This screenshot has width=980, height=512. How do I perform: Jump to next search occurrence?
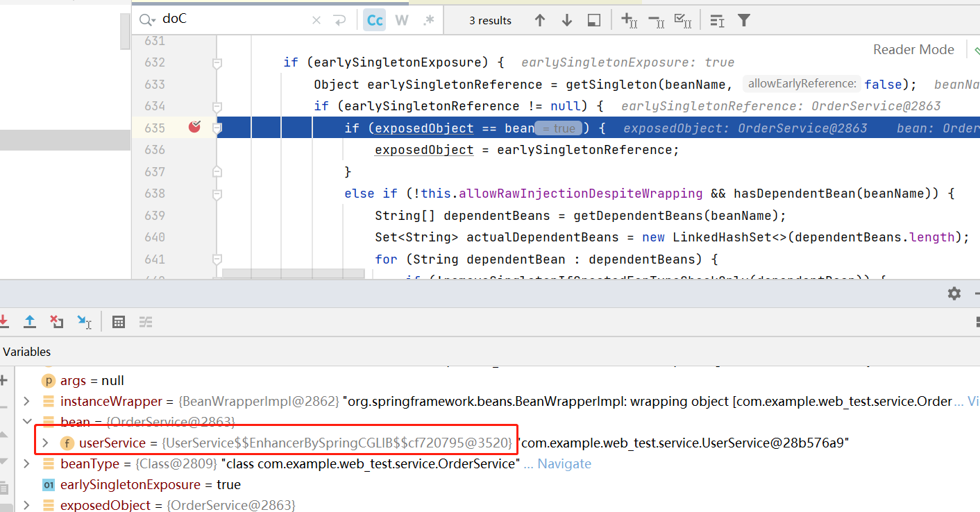pyautogui.click(x=566, y=20)
